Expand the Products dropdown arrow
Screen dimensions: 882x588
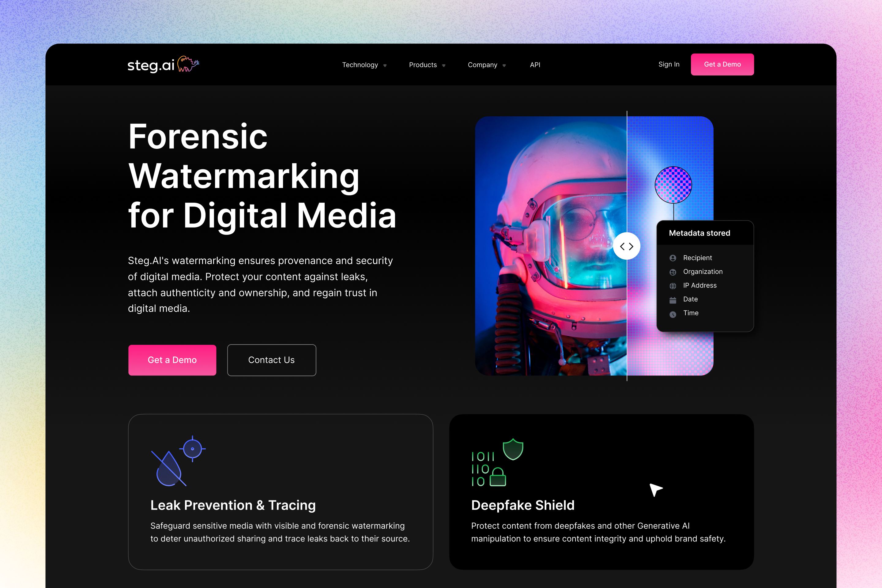[x=444, y=66]
